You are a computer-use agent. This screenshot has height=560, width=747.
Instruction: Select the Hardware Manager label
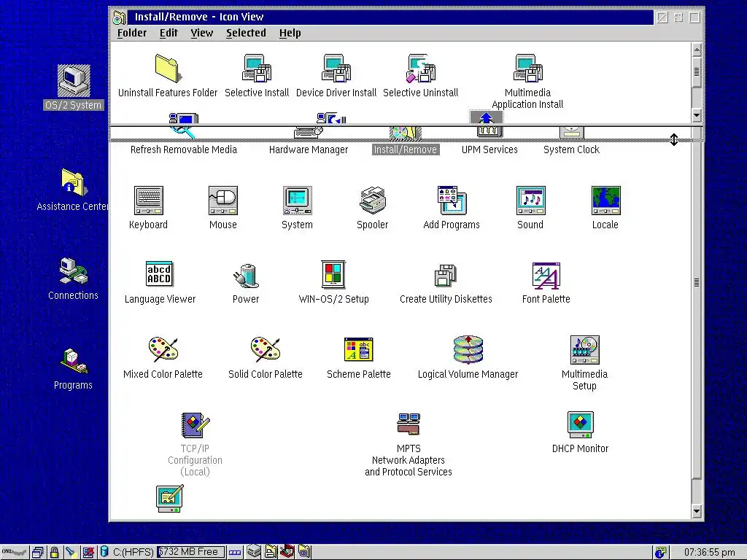[309, 149]
